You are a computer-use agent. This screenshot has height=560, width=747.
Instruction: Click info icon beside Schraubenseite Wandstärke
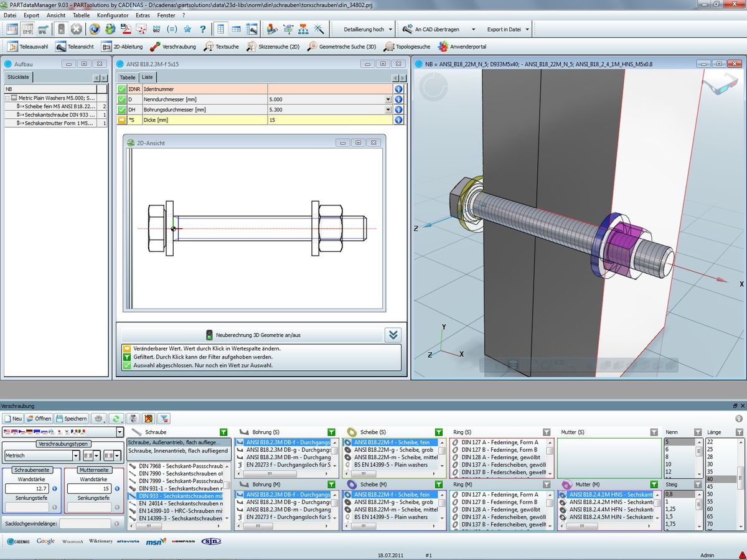55,489
